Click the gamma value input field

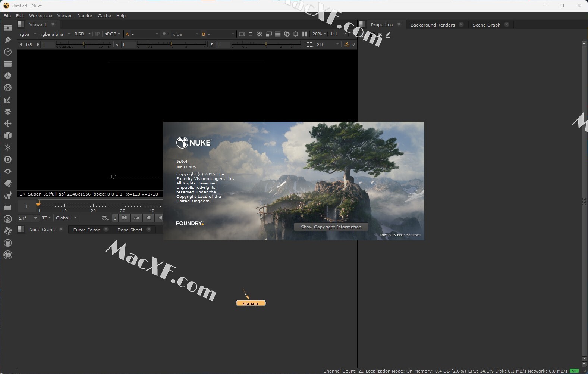tap(128, 45)
